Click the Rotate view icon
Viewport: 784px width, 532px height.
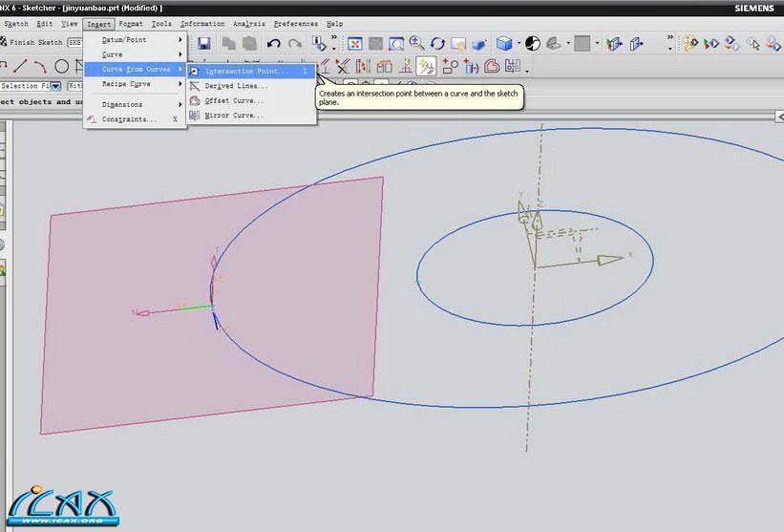coord(438,44)
